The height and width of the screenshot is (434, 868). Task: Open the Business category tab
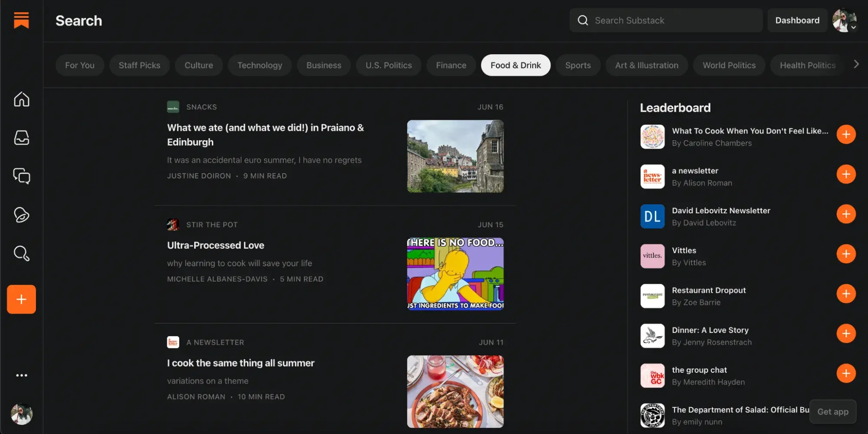pyautogui.click(x=324, y=65)
